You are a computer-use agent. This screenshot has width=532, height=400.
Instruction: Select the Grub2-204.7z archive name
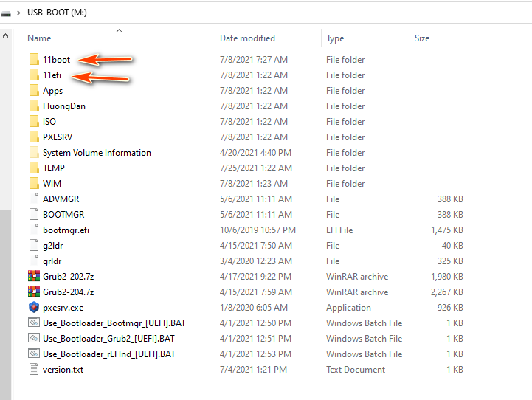tap(68, 292)
